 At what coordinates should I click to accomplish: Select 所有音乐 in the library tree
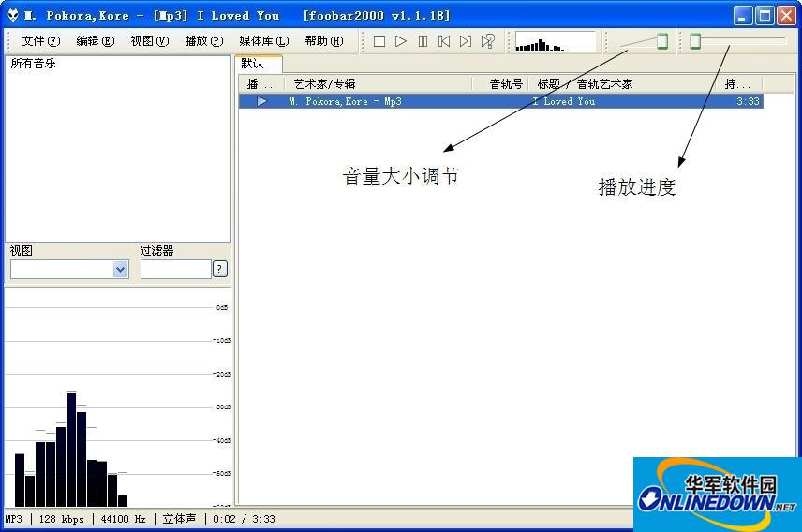click(x=33, y=64)
